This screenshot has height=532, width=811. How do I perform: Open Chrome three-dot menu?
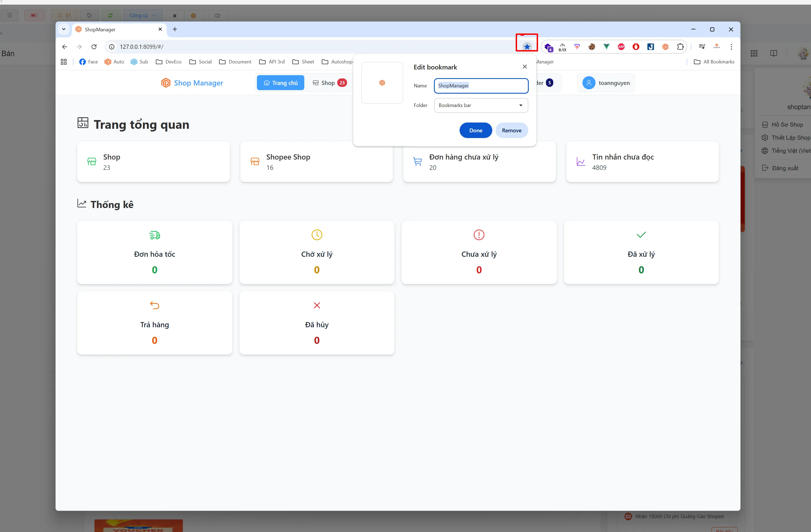point(731,47)
